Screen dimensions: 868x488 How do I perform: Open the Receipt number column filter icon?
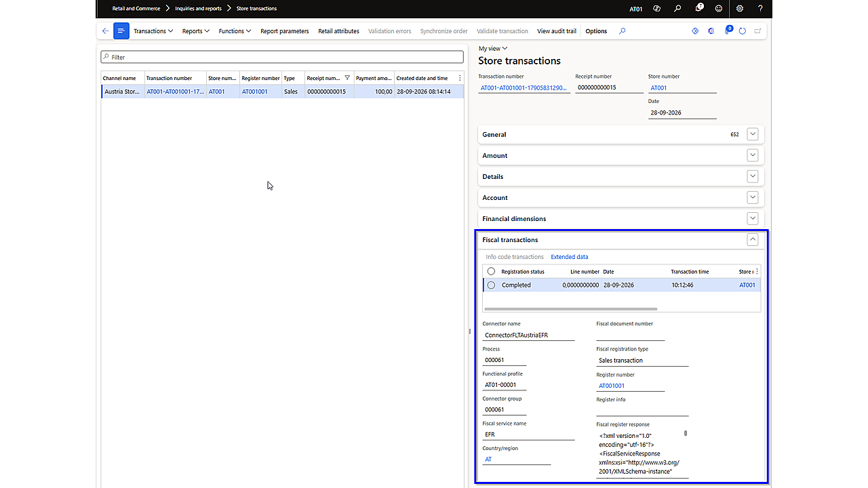(x=347, y=78)
